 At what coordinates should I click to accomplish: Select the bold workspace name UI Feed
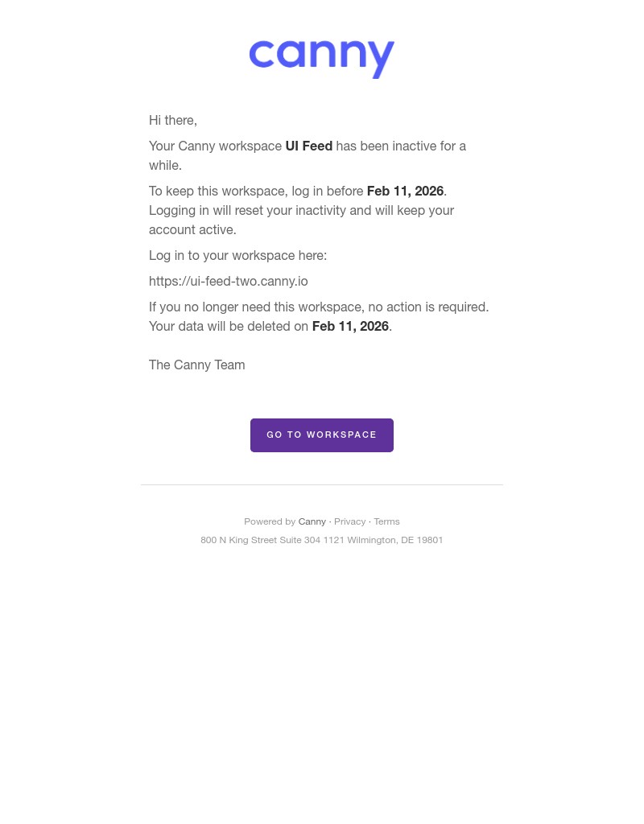tap(308, 146)
